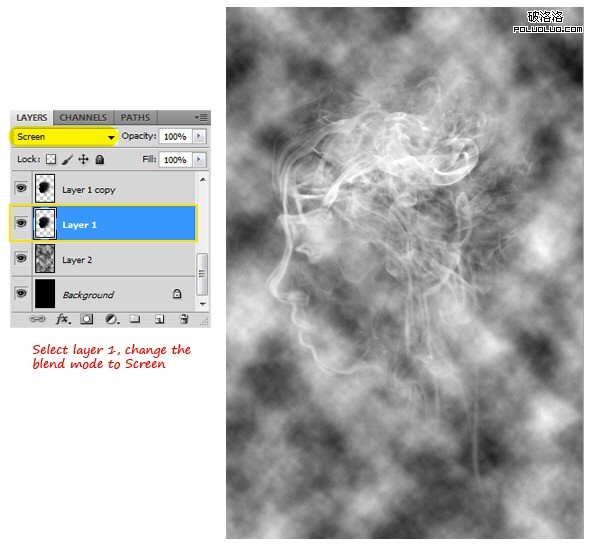593x549 pixels.
Task: Open the Screen blend mode dropdown
Action: coord(64,136)
